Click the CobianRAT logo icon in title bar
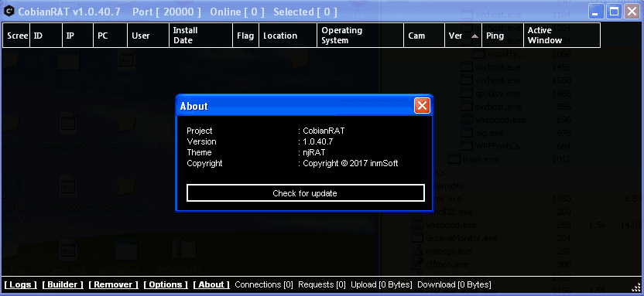This screenshot has height=296, width=644. coord(9,12)
